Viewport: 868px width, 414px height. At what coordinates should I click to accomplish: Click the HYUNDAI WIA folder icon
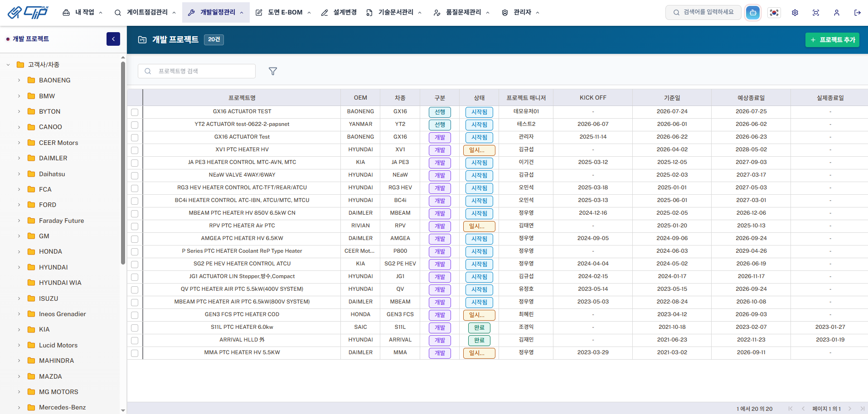pyautogui.click(x=31, y=283)
